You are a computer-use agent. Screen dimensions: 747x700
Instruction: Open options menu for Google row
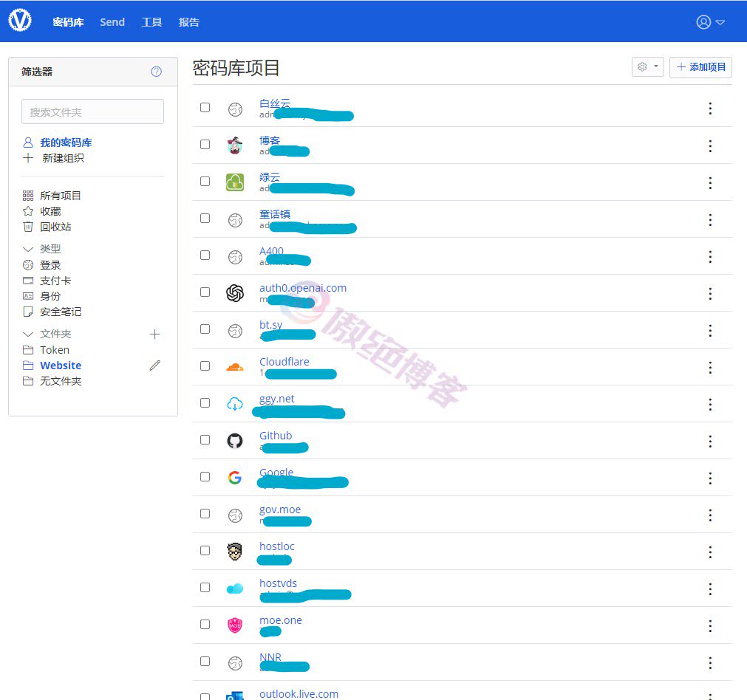point(710,478)
